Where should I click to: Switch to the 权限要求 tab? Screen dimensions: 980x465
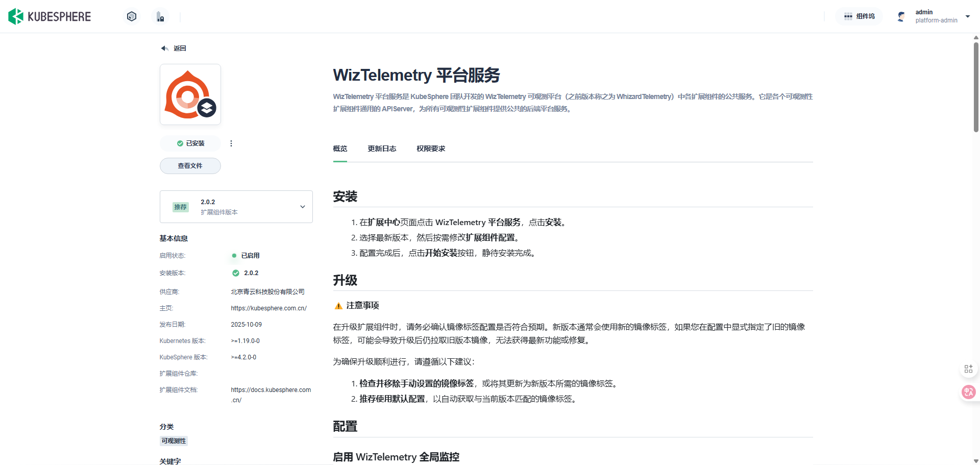click(431, 149)
